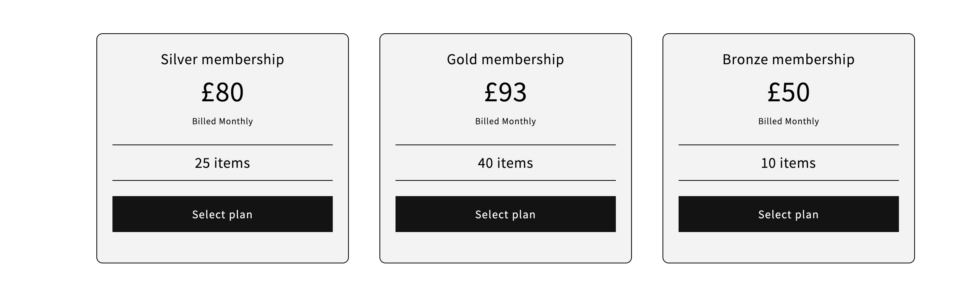980x302 pixels.
Task: Click the £93 price text
Action: coord(505,92)
